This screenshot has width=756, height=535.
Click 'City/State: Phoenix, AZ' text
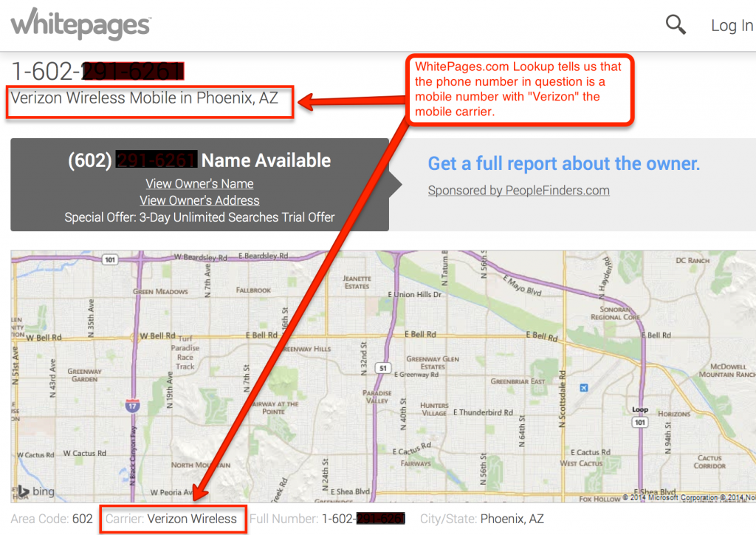click(481, 519)
